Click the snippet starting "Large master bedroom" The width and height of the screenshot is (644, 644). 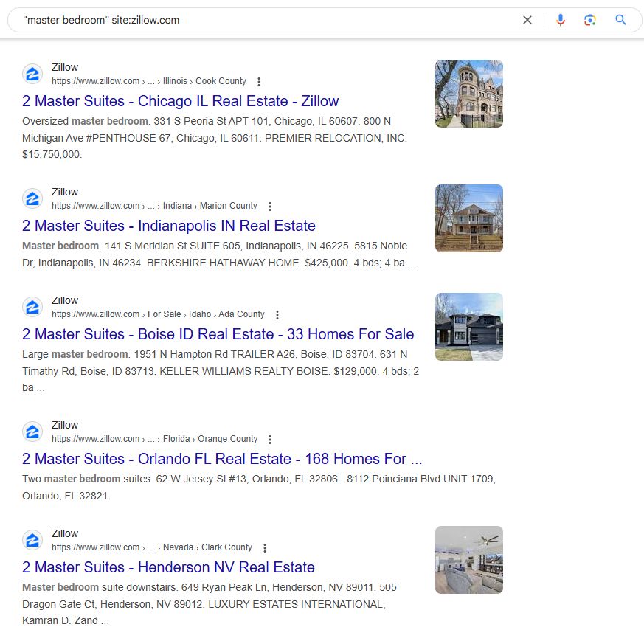click(x=221, y=371)
